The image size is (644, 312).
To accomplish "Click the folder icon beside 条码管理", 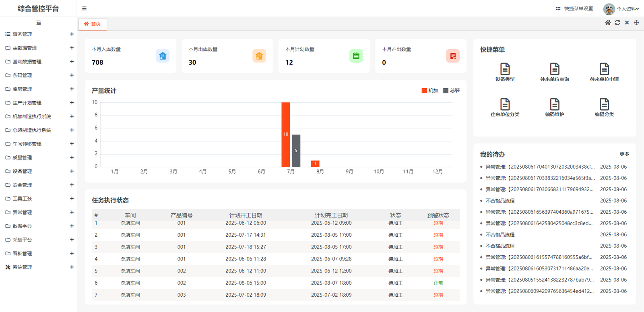I will click(x=8, y=75).
